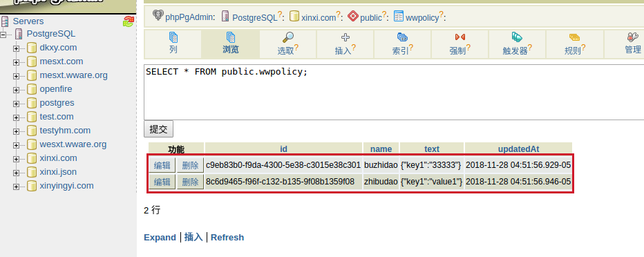Click the test.com database cylinder icon
The width and height of the screenshot is (644, 257).
point(32,117)
